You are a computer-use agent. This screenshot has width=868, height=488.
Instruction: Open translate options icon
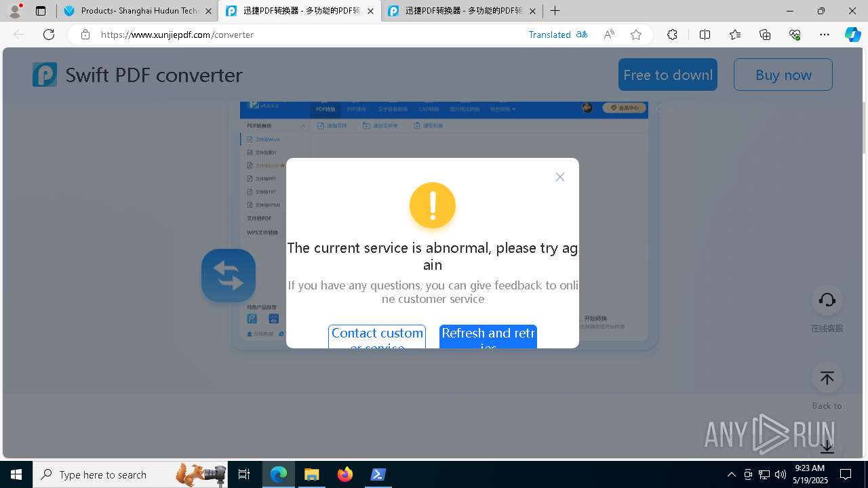click(x=582, y=35)
